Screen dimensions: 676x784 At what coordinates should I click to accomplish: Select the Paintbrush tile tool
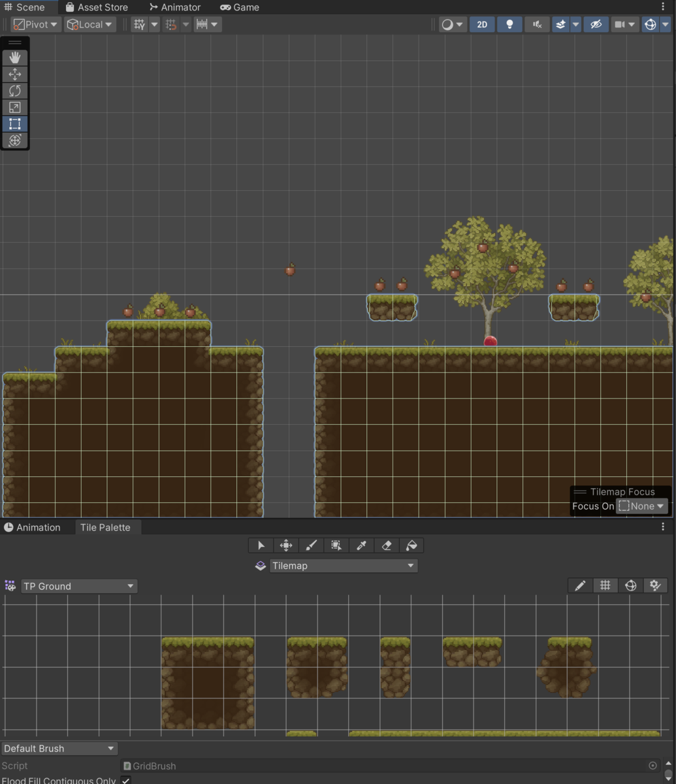pyautogui.click(x=311, y=546)
